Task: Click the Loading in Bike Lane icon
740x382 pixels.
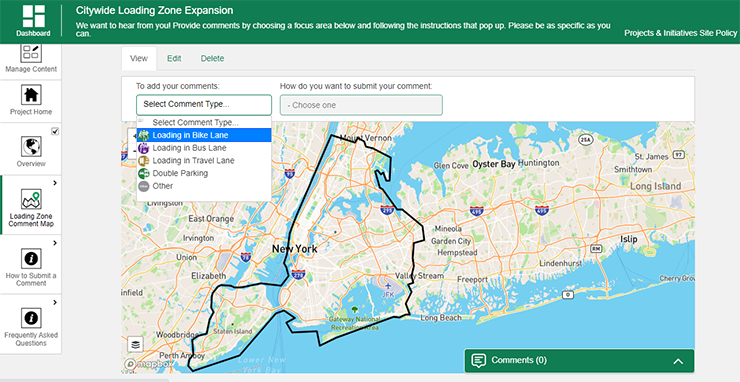Action: pos(144,136)
